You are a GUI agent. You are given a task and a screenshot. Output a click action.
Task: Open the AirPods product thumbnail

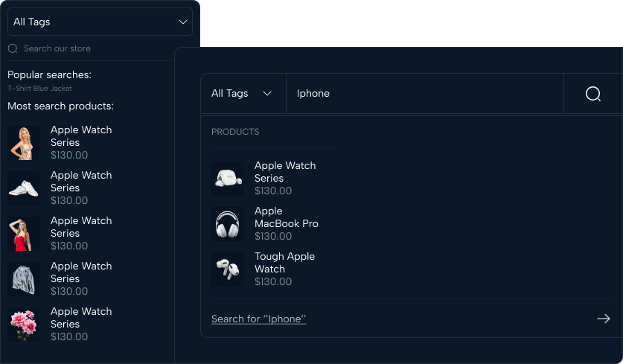tap(227, 269)
